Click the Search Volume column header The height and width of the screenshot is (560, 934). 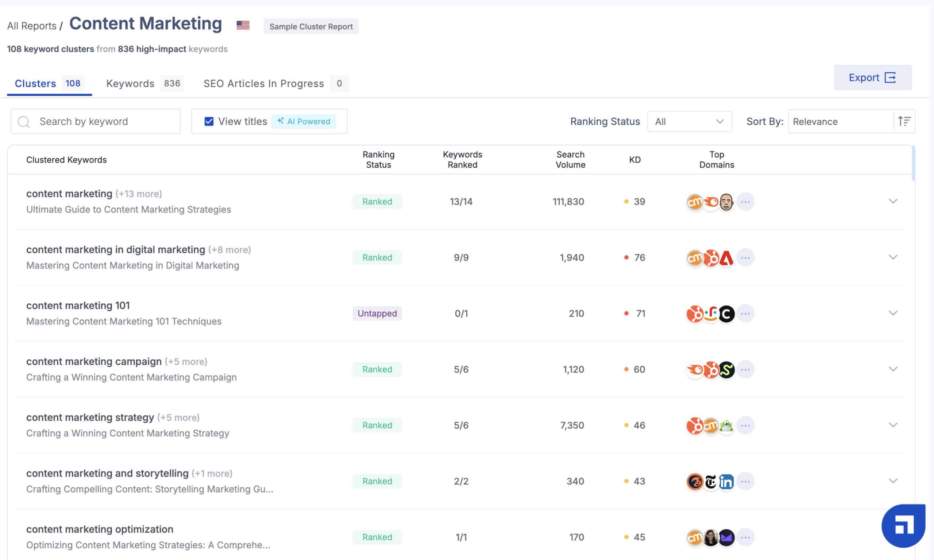570,160
